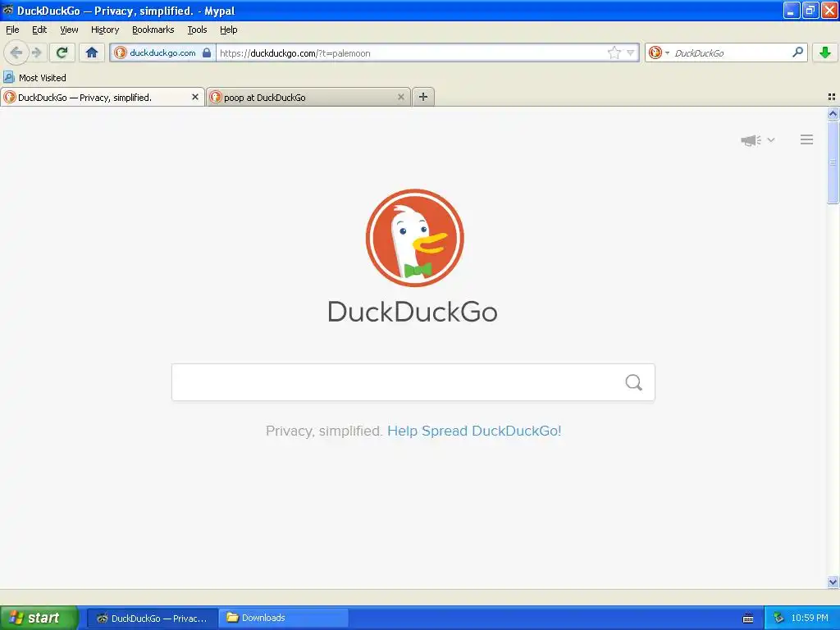Bookmark this page with the star
The height and width of the screenshot is (630, 840).
pos(614,52)
